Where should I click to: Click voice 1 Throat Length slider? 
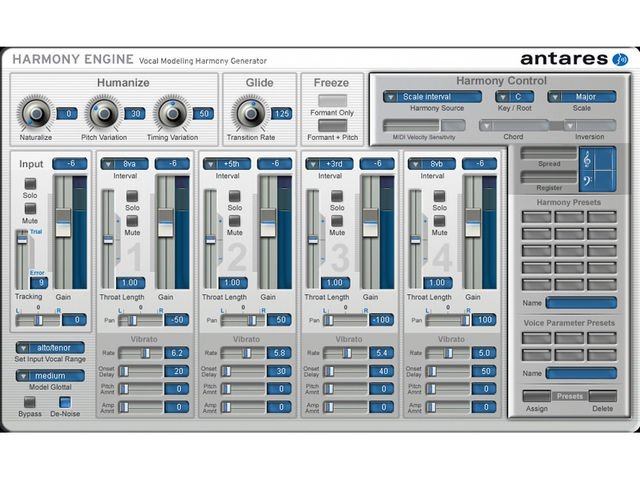click(x=108, y=239)
